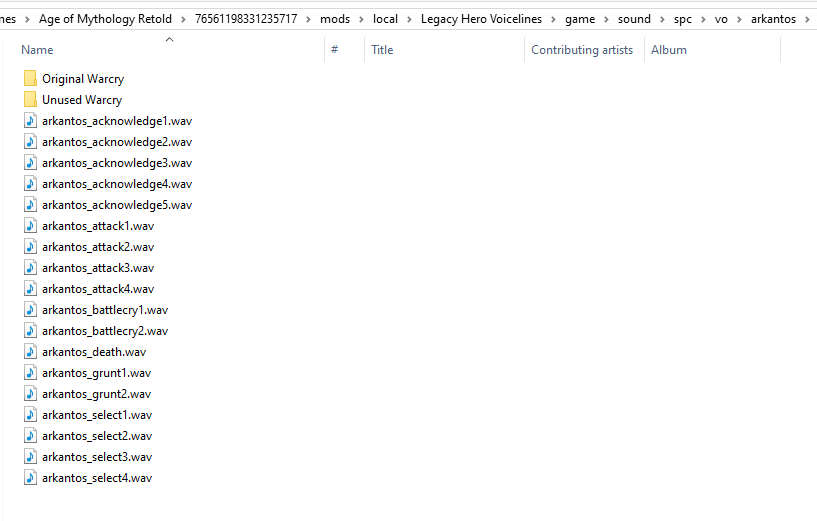817x521 pixels.
Task: Sort by the Contributing artists column
Action: click(581, 50)
